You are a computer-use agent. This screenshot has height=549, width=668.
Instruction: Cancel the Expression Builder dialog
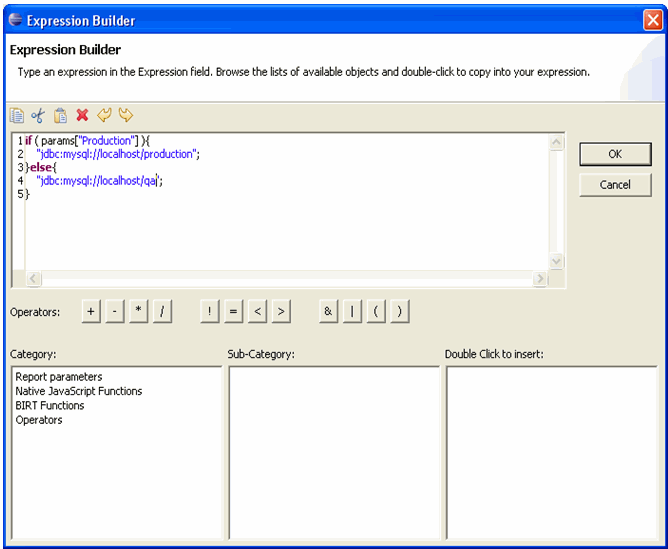click(x=615, y=185)
